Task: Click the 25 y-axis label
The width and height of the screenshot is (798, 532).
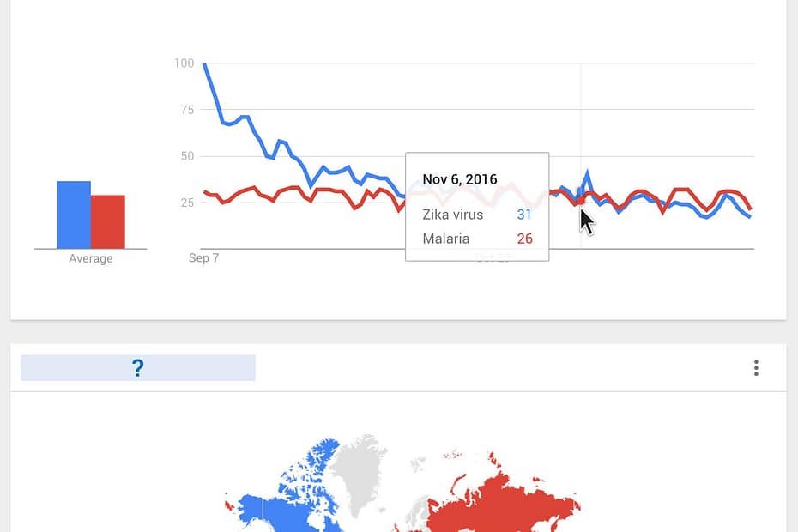Action: [186, 203]
